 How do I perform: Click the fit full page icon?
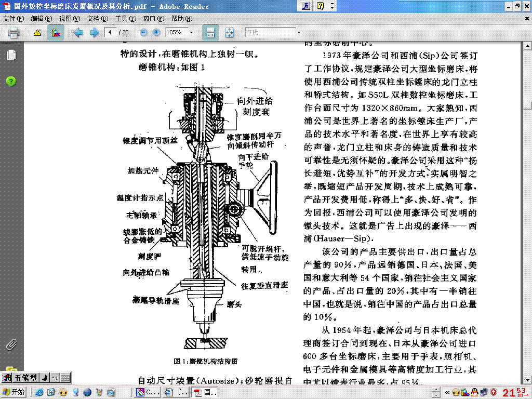(x=229, y=33)
